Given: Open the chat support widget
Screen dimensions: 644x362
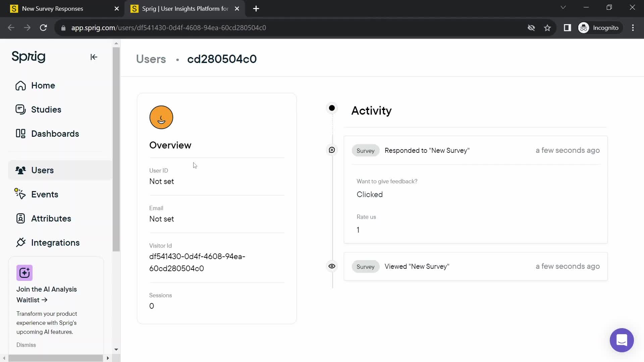Looking at the screenshot, I should pyautogui.click(x=622, y=340).
